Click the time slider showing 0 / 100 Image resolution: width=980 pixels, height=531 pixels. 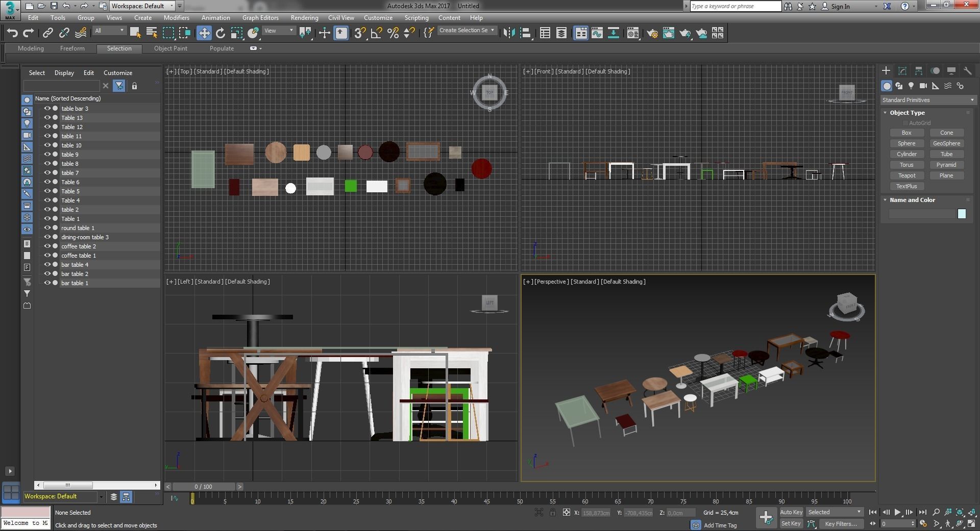tap(204, 487)
